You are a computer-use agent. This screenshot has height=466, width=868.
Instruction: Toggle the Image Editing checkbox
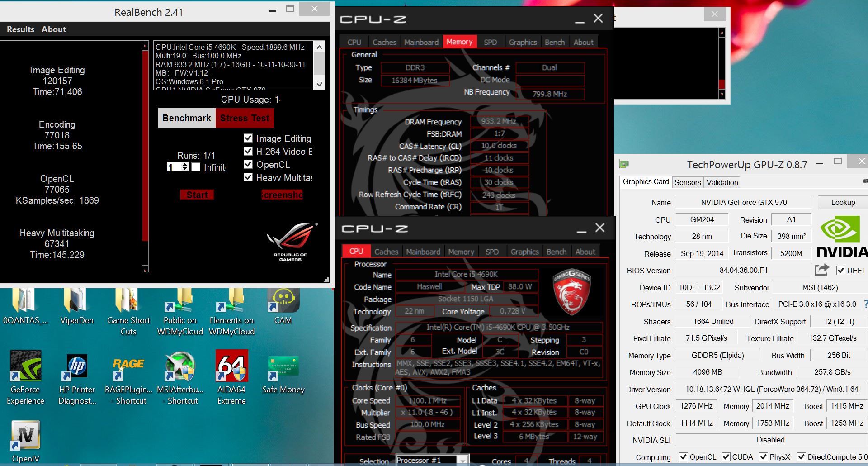(x=248, y=138)
